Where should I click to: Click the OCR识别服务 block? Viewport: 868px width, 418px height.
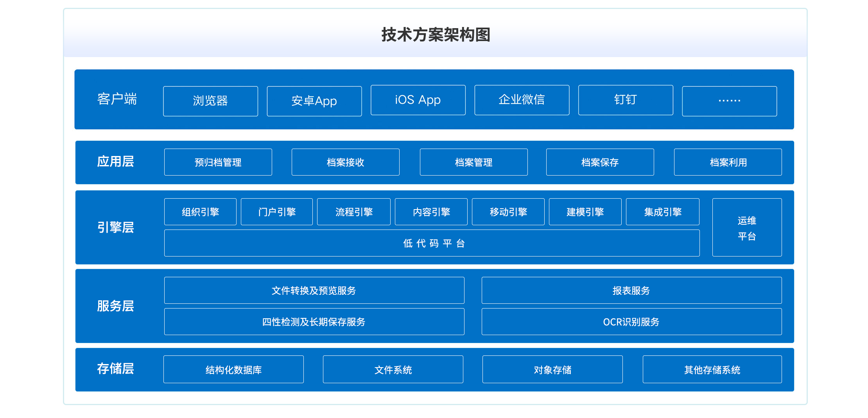click(631, 321)
